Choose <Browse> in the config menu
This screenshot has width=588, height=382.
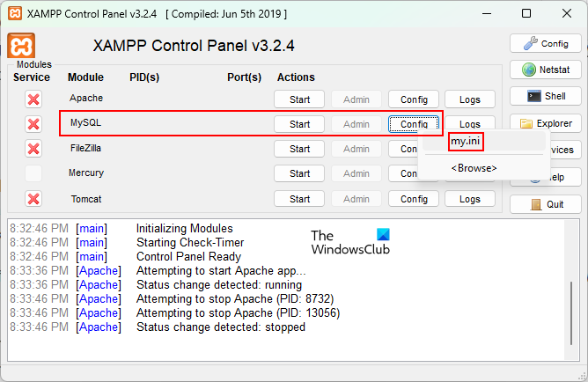pos(484,168)
